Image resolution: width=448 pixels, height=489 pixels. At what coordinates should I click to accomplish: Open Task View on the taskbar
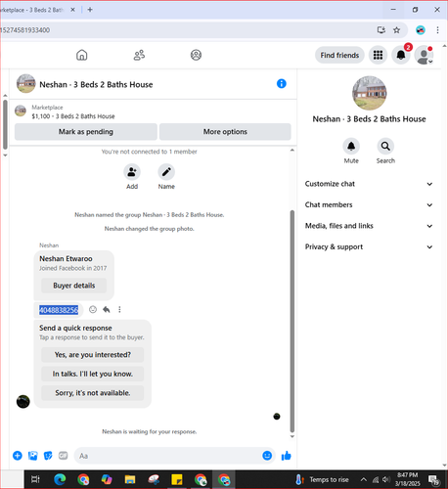pos(35,479)
